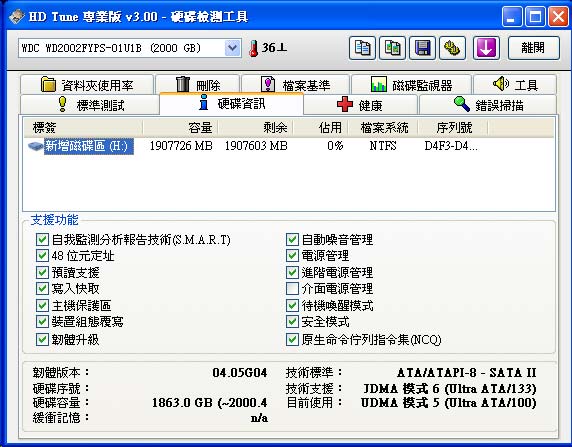Viewport: 572px width, 447px height.
Task: Click the purple minimize-to-tray arrow icon
Action: coord(486,48)
